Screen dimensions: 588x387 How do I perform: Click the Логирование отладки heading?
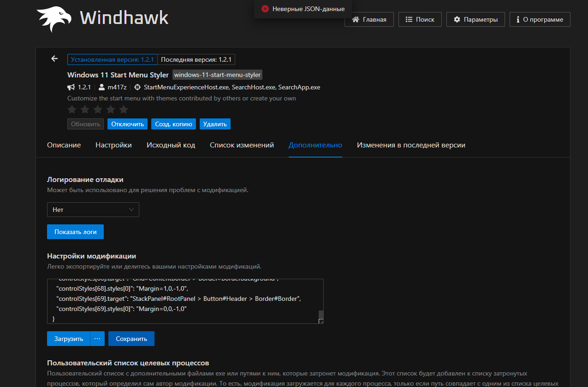[85, 180]
